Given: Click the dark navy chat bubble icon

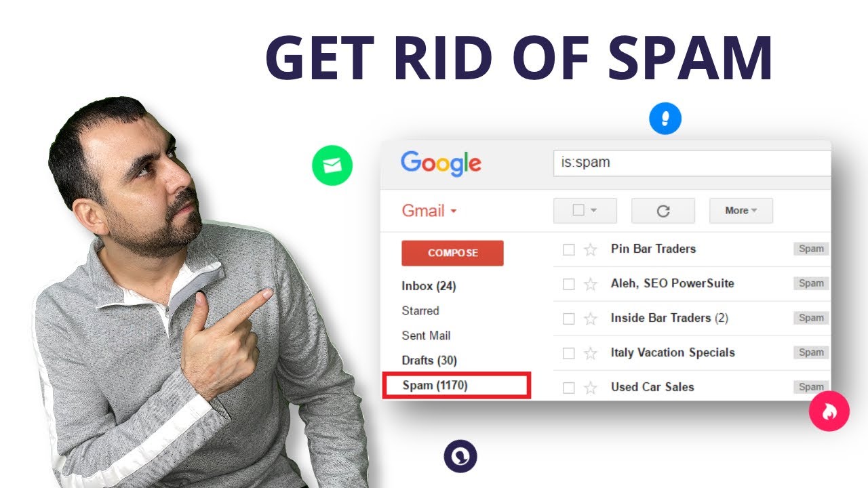Looking at the screenshot, I should (x=460, y=456).
